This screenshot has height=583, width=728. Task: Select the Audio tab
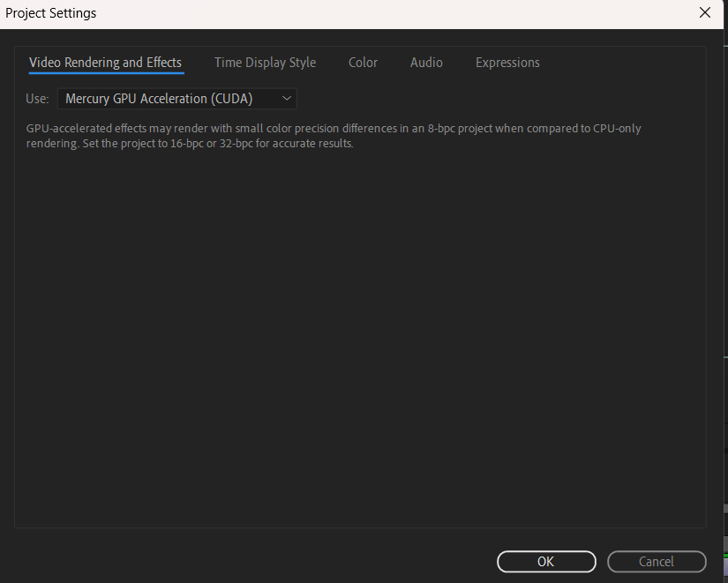[x=426, y=62]
